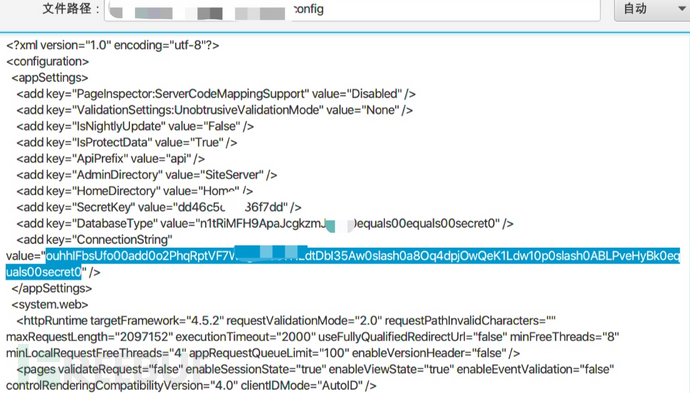690x393 pixels.
Task: Click the HomeDirectory setting line
Action: [x=135, y=191]
